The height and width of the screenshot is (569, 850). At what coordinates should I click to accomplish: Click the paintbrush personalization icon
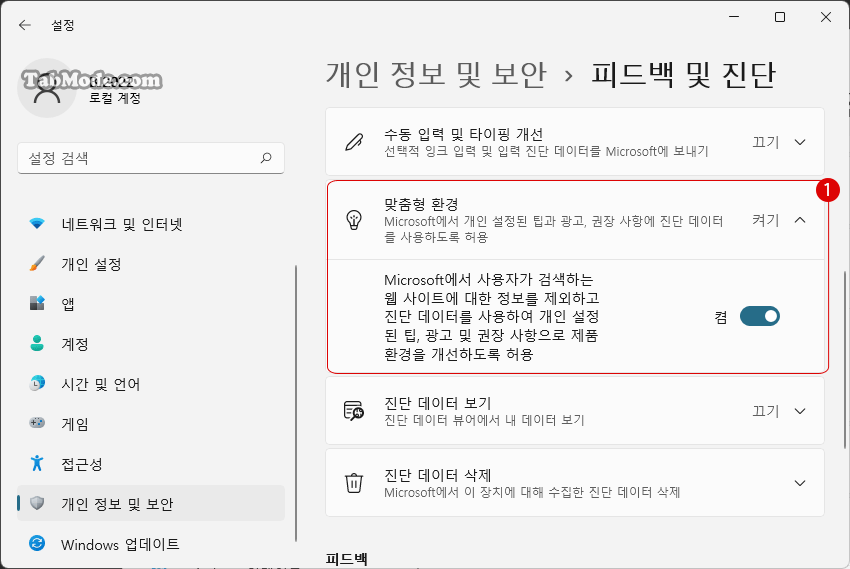(x=37, y=263)
